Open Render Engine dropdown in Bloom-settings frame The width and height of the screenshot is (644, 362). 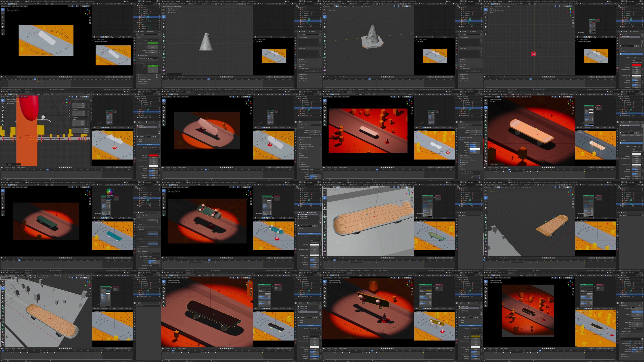476,125
